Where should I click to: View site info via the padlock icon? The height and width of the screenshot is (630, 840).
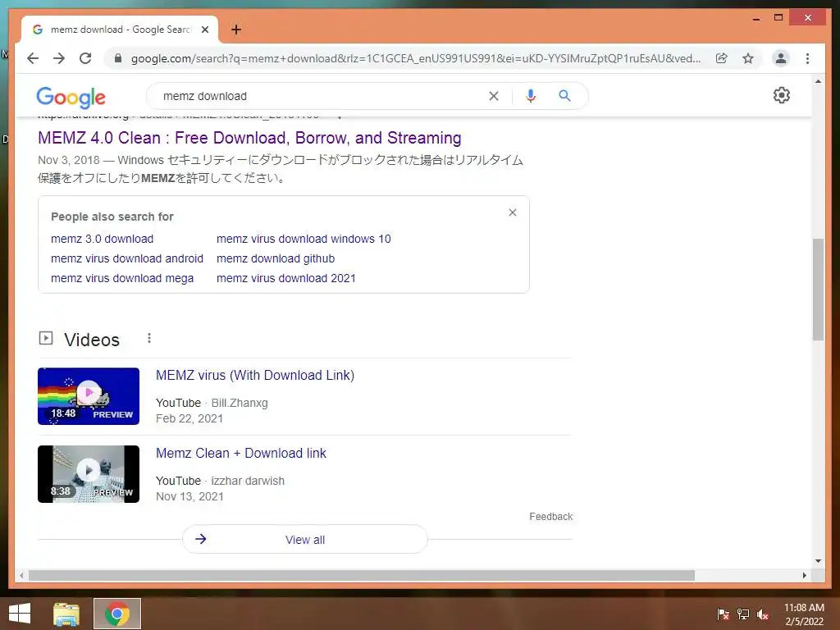[x=118, y=58]
